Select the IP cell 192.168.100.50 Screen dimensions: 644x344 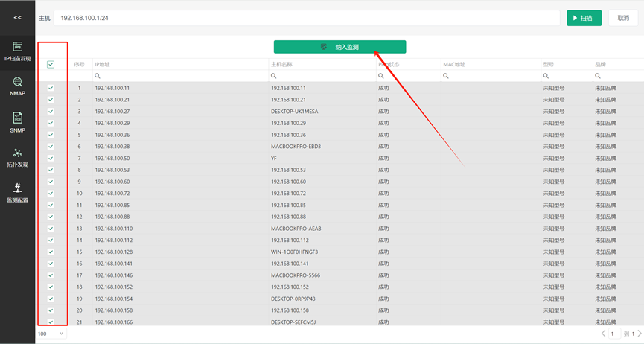coord(112,159)
